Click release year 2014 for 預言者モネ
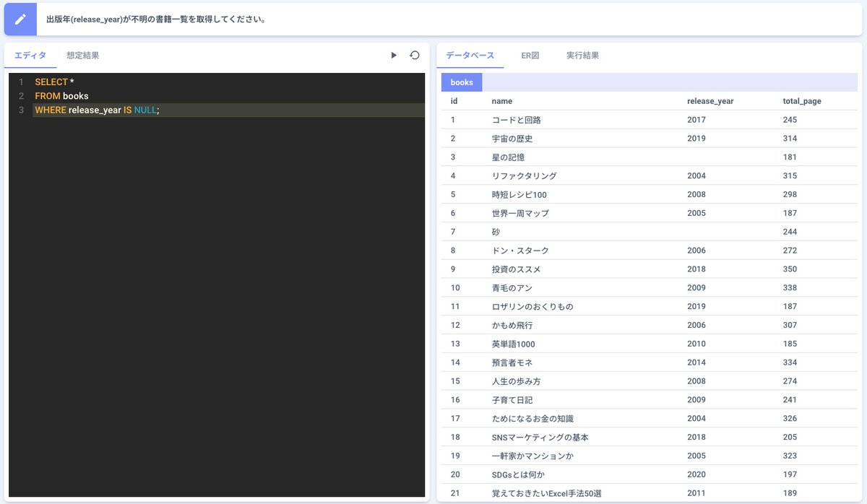This screenshot has height=504, width=867. (x=696, y=362)
